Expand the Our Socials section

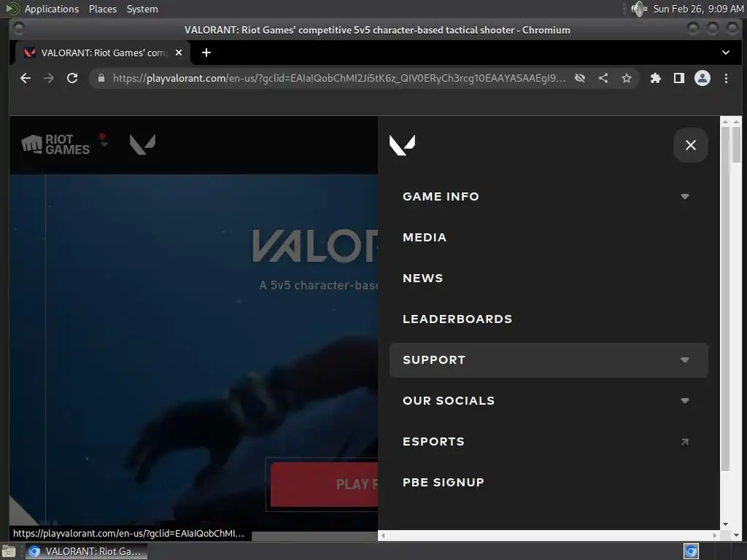click(548, 401)
